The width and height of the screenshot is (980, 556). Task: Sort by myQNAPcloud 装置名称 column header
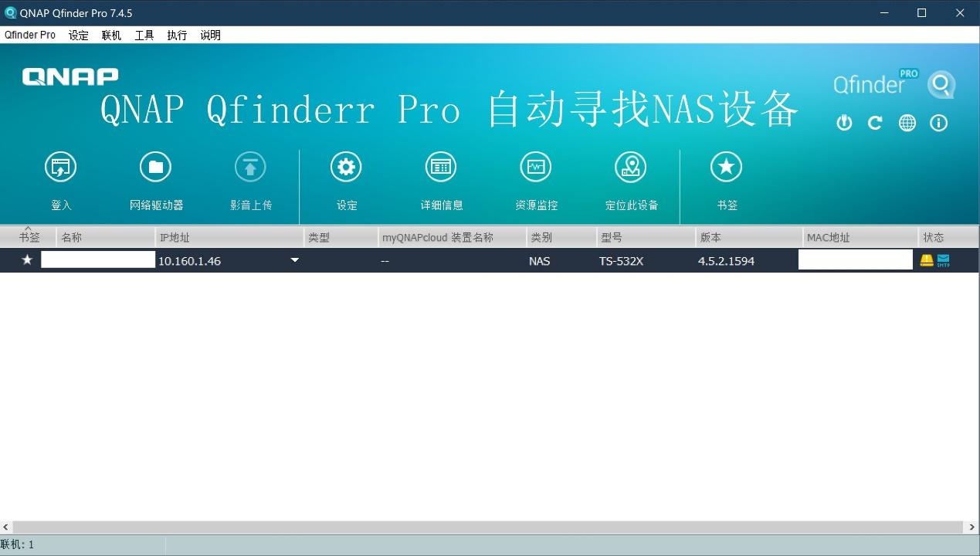tap(452, 237)
